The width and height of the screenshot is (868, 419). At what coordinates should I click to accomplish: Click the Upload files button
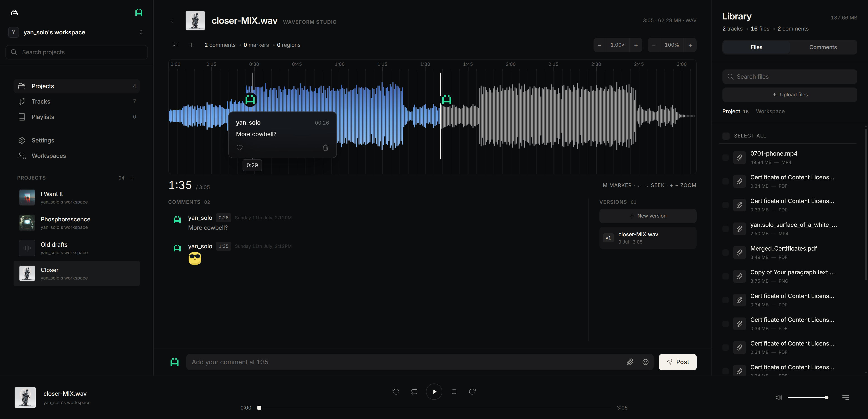[790, 95]
